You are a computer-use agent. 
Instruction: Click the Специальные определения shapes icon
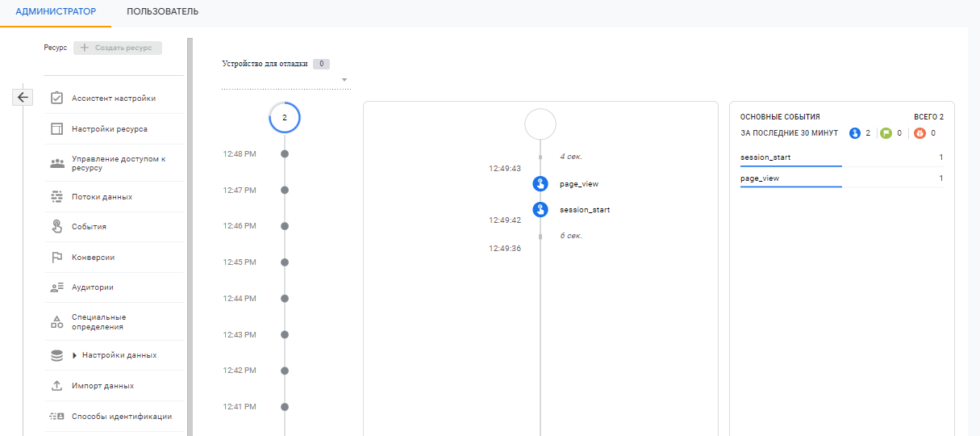(x=56, y=322)
